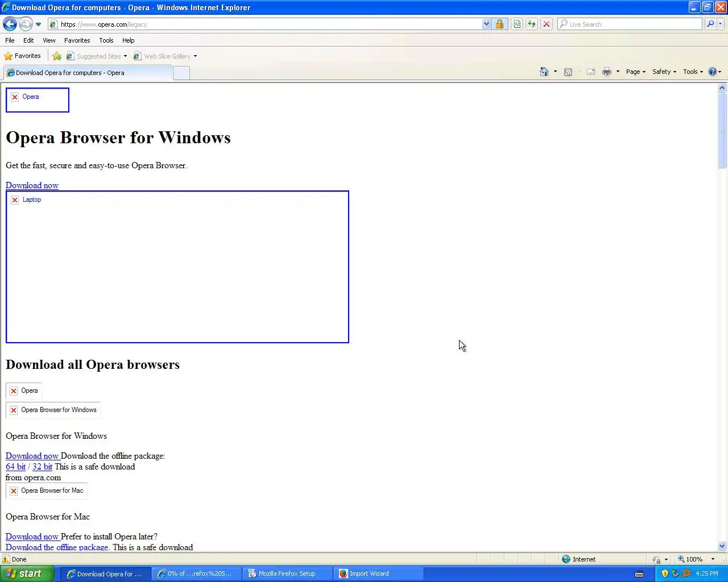Click broken Opera Browser for Windows image

click(x=53, y=410)
